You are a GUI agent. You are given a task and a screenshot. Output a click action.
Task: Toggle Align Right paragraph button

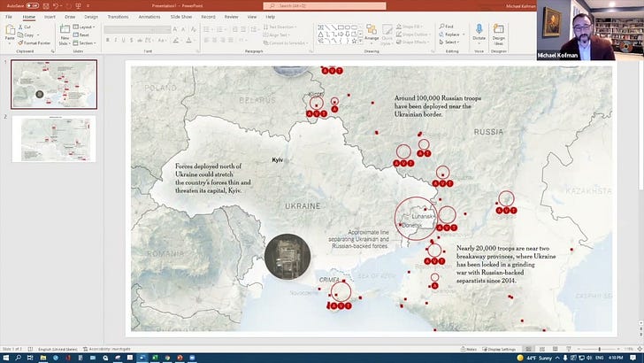(222, 41)
